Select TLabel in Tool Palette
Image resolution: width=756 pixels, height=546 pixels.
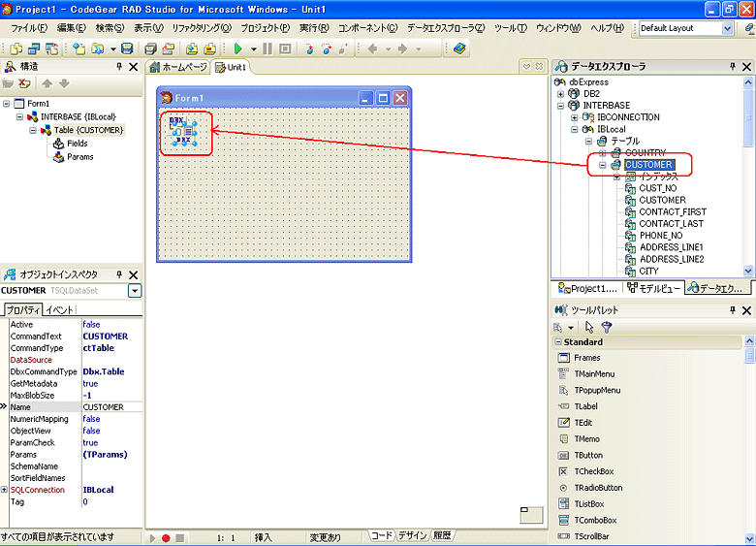tap(578, 406)
